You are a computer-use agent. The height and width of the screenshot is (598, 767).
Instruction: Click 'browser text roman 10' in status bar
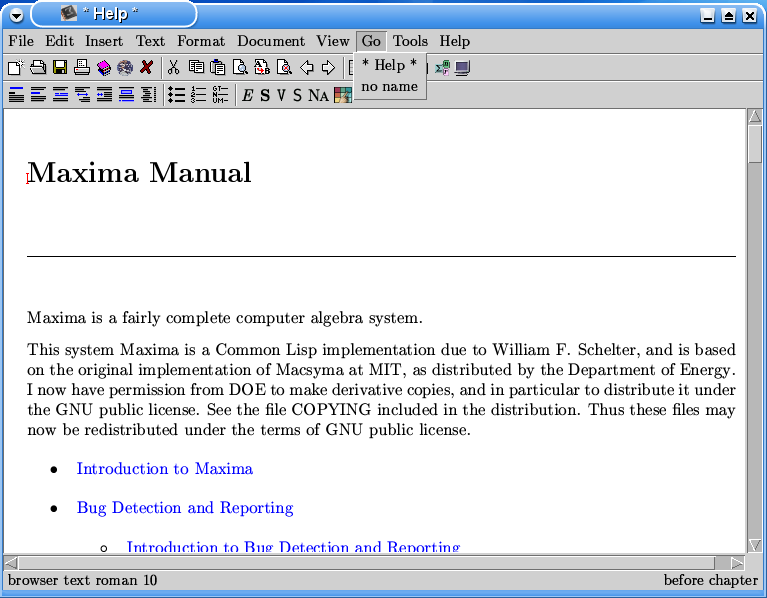(x=83, y=580)
